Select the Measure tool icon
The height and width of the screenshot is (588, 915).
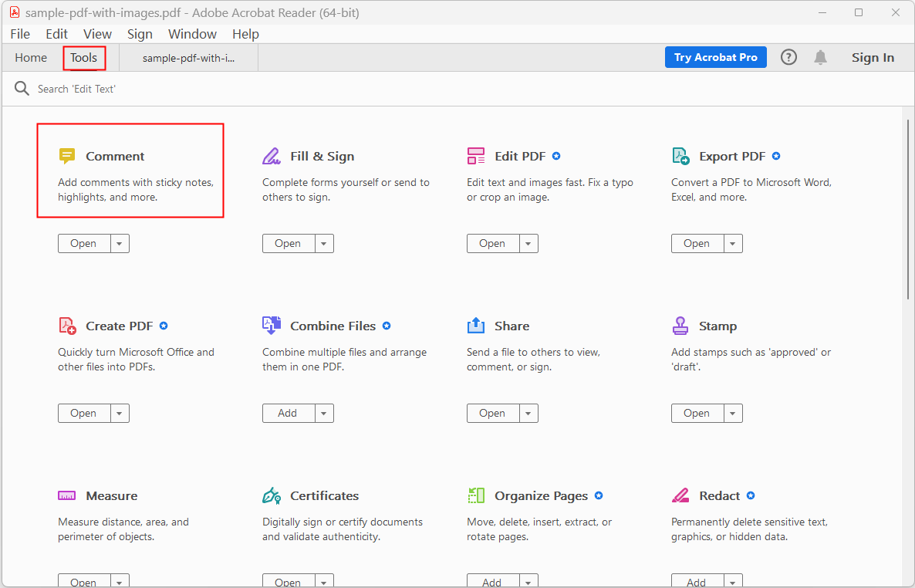(67, 495)
